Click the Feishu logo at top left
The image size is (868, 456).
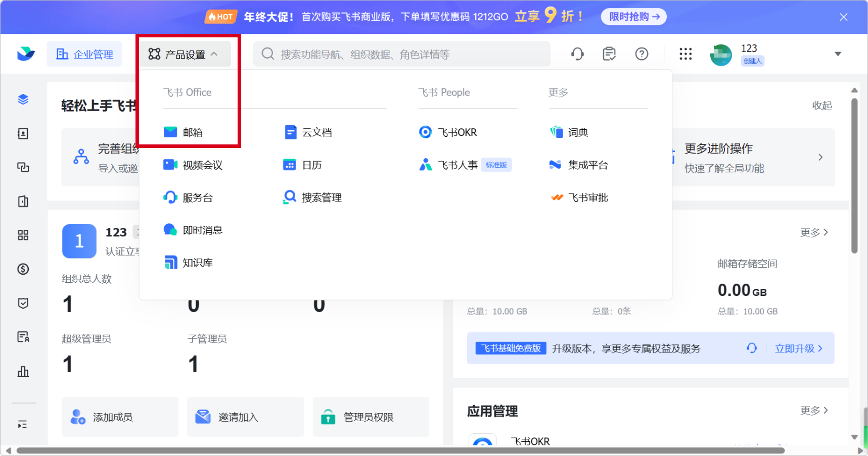[26, 54]
